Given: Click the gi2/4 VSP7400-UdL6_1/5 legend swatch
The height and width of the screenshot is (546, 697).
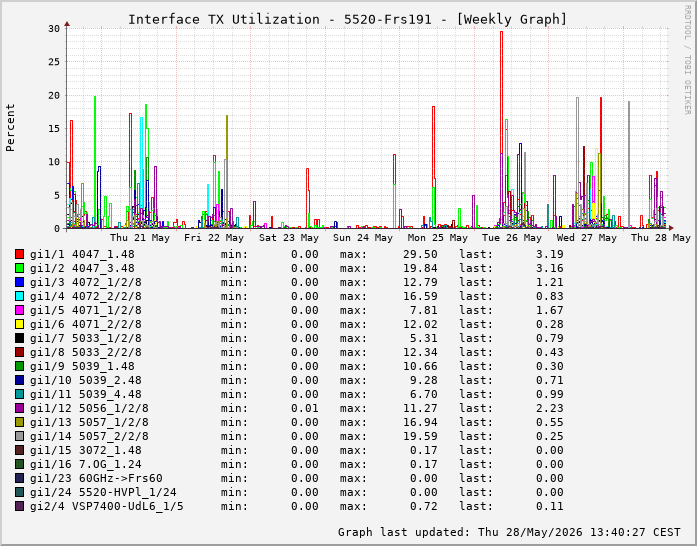Looking at the screenshot, I should click(19, 506).
